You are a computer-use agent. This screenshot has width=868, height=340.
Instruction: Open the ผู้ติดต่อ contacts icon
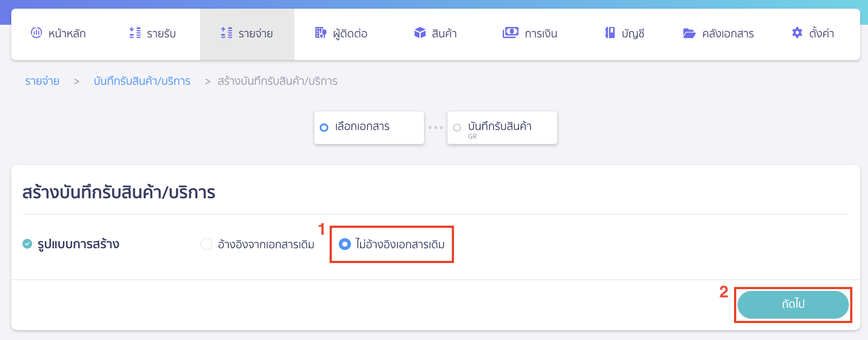tap(320, 33)
